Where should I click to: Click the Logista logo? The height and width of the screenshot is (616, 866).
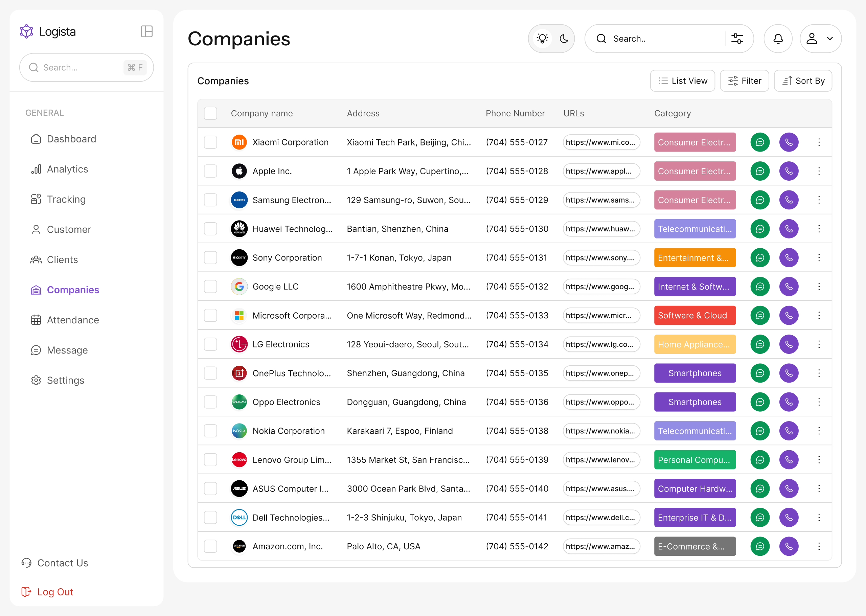pyautogui.click(x=48, y=31)
